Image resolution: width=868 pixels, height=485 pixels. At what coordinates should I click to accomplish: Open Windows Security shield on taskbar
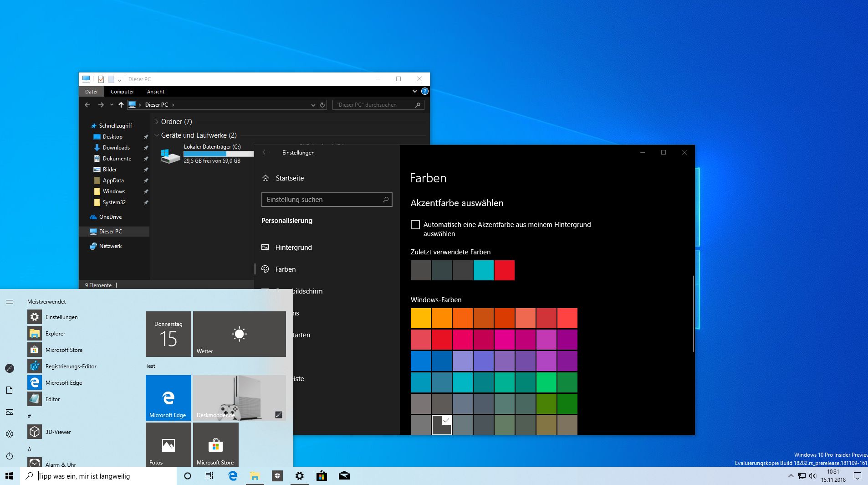pos(277,476)
